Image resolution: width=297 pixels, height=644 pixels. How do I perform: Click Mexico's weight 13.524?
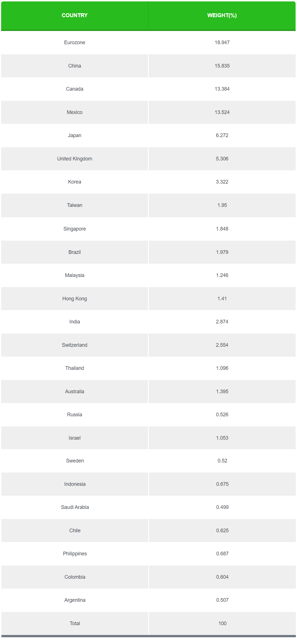[222, 112]
